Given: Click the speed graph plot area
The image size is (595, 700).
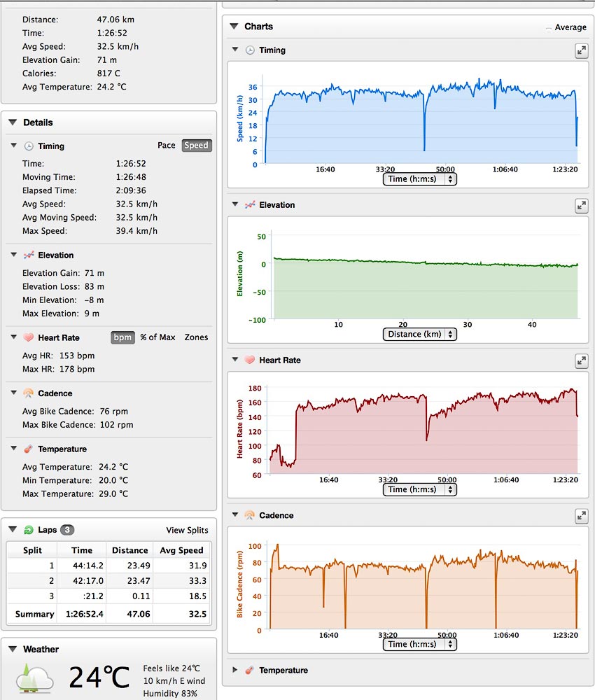Looking at the screenshot, I should [x=421, y=120].
